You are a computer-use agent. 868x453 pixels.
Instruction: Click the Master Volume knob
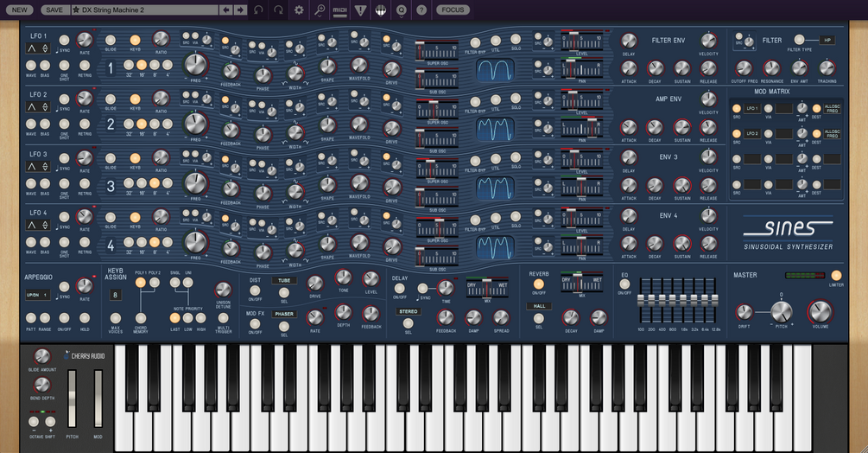click(x=820, y=312)
